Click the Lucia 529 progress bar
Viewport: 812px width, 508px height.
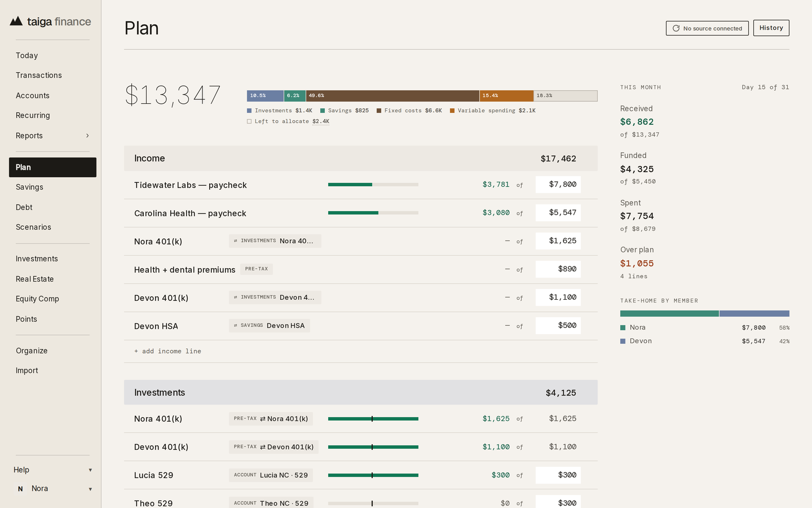click(x=373, y=475)
